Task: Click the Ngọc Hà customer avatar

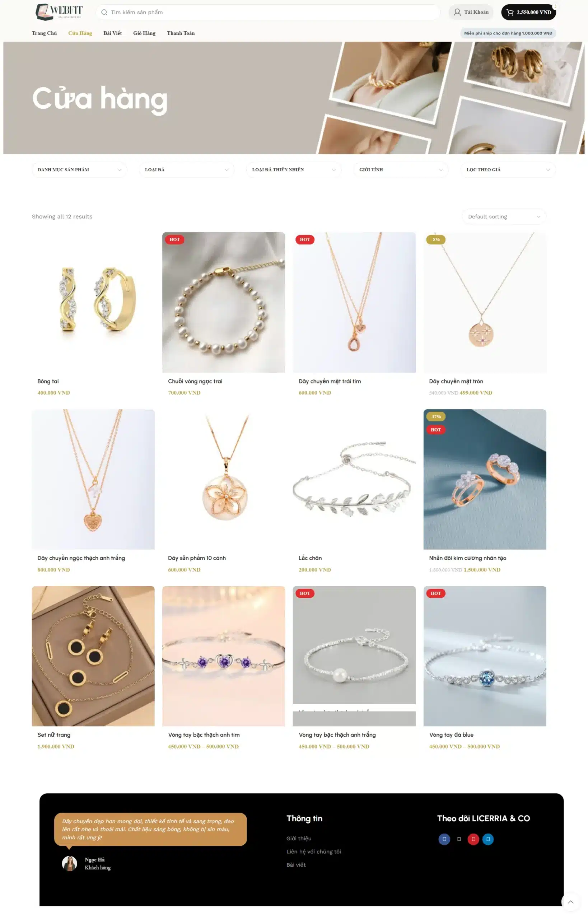Action: (x=70, y=863)
